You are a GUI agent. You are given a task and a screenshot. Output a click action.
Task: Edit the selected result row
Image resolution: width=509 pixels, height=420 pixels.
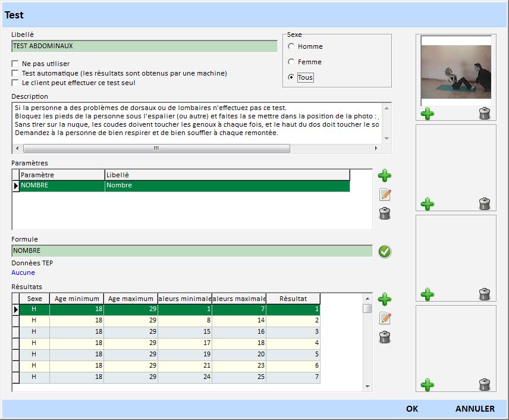385,318
